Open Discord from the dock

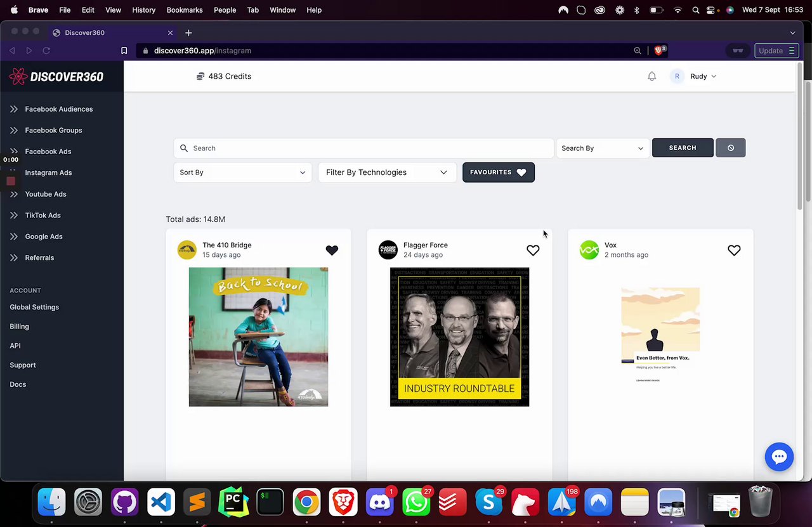coord(379,502)
